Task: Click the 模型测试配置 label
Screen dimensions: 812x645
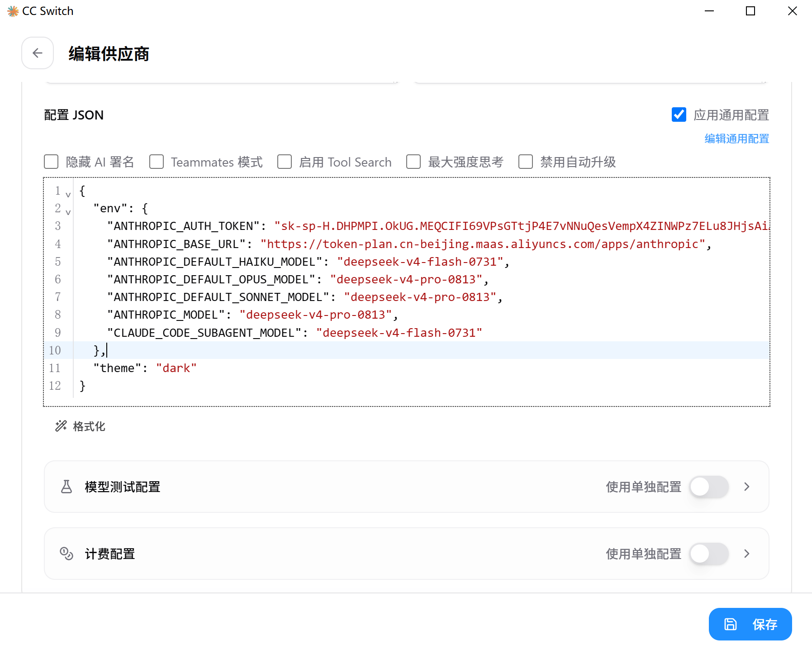Action: click(x=123, y=487)
